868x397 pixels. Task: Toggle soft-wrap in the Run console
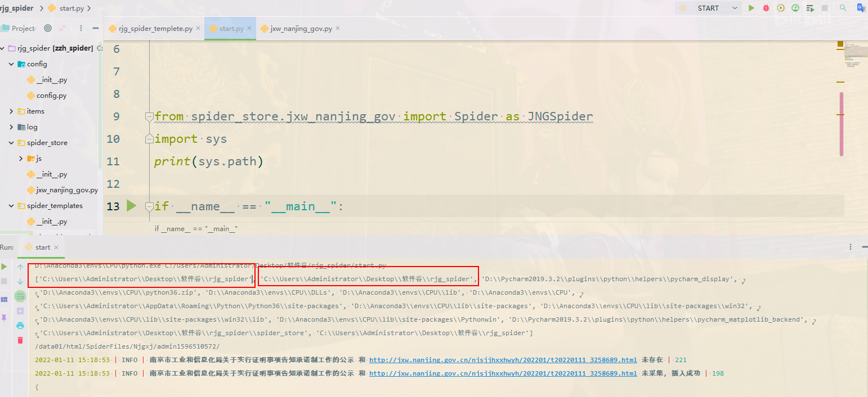point(20,296)
